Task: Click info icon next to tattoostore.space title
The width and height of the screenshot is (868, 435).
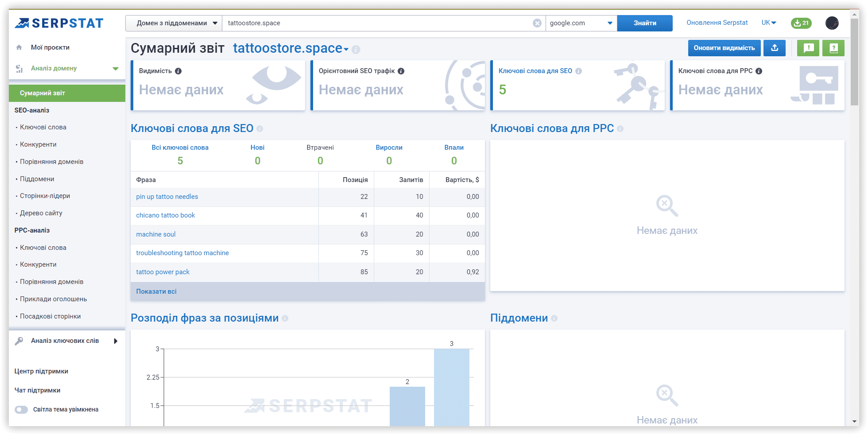Action: pos(356,50)
